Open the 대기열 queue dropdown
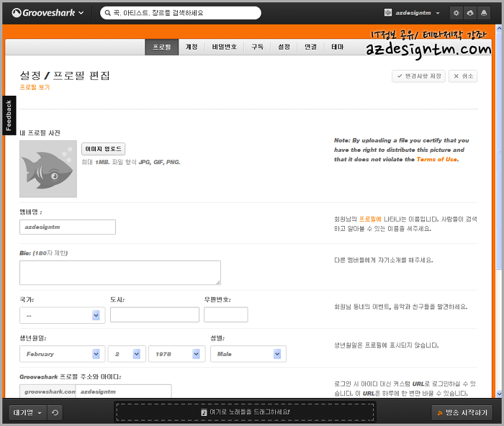This screenshot has height=426, width=504. tap(27, 412)
